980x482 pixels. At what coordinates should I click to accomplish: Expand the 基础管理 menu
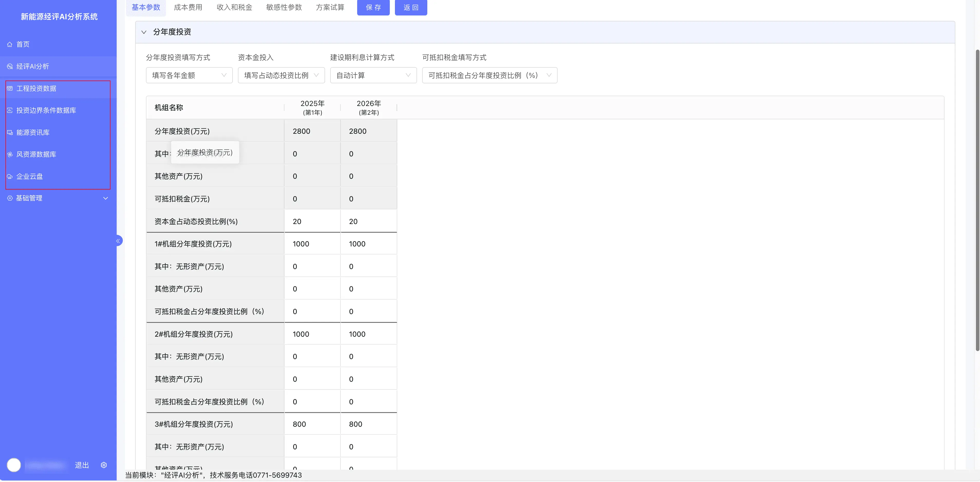click(x=105, y=198)
